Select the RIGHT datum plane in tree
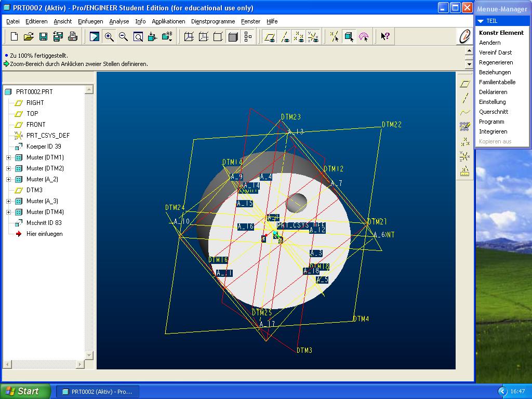The image size is (532, 399). click(35, 103)
